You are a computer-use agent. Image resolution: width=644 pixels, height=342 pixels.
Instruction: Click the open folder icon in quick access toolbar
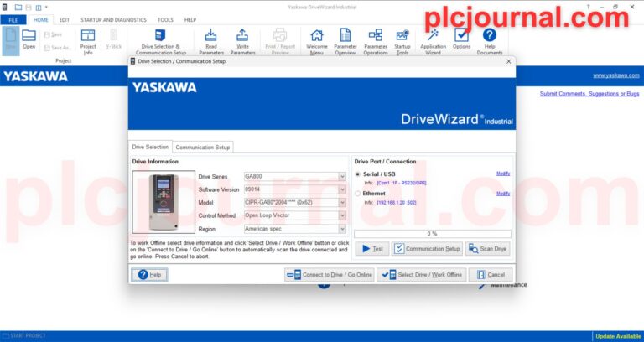(18, 8)
